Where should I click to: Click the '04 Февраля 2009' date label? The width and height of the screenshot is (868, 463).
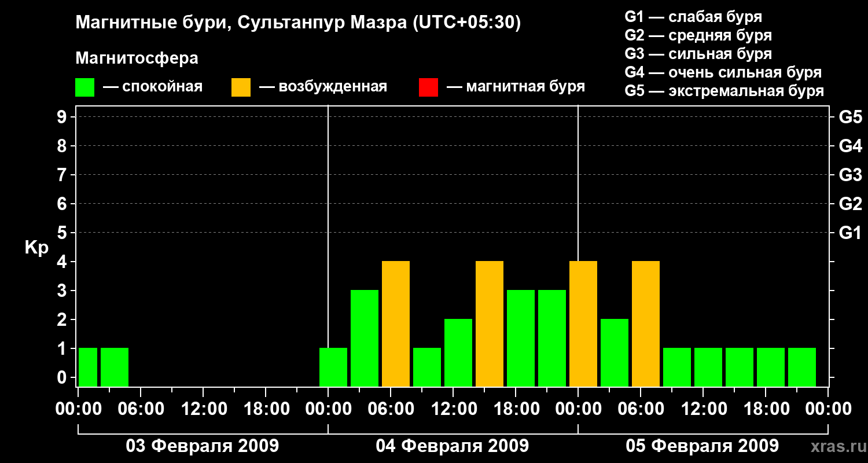pyautogui.click(x=453, y=446)
